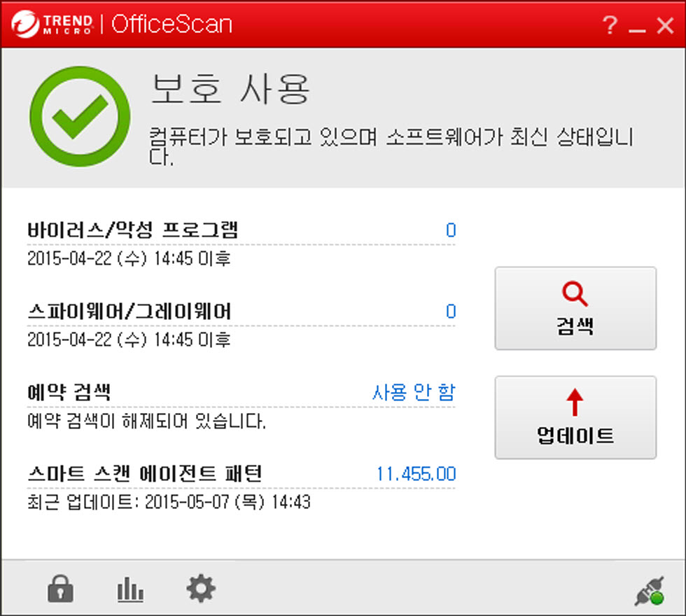Click the Trend Micro logo icon
Image resolution: width=686 pixels, height=616 pixels.
click(x=25, y=25)
